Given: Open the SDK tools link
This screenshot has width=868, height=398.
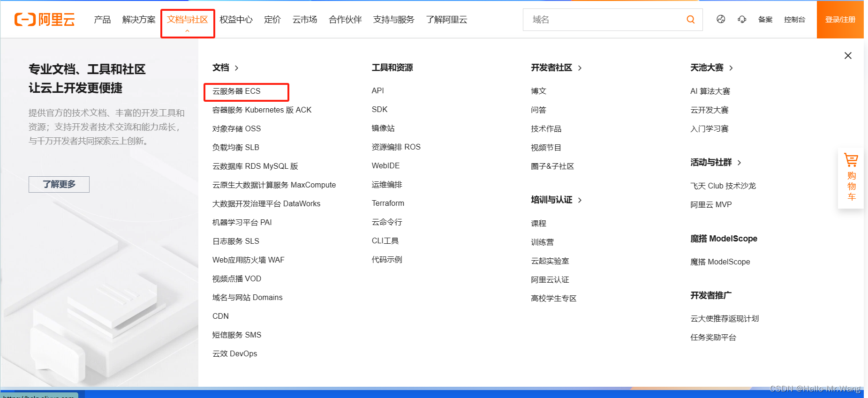Looking at the screenshot, I should click(379, 109).
